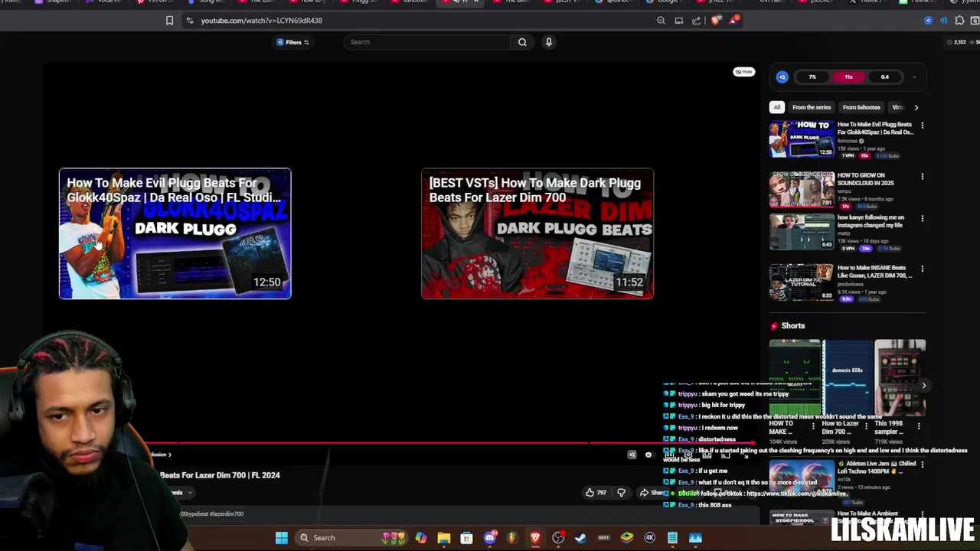
Task: Submit search with magnifier button
Action: (x=522, y=42)
